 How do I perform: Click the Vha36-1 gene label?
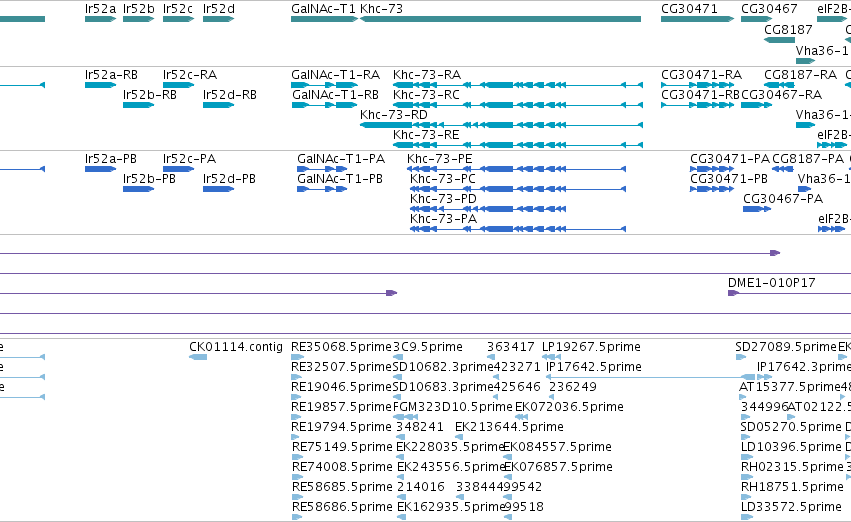(x=822, y=50)
